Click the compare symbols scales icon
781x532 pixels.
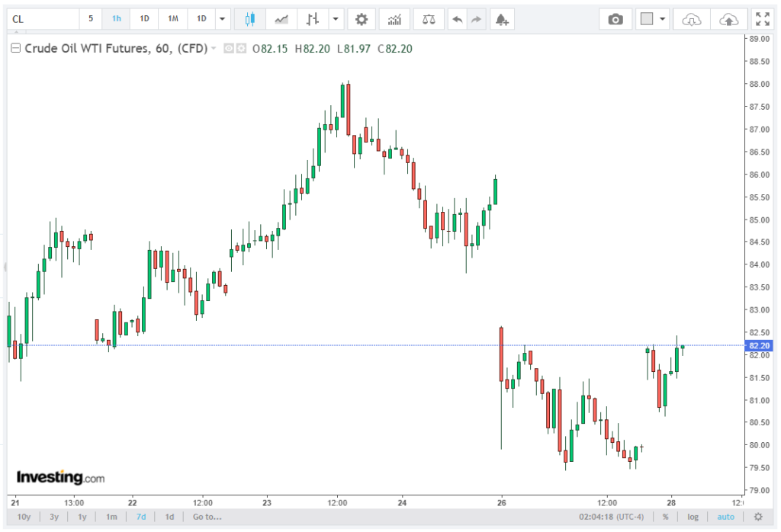(429, 19)
